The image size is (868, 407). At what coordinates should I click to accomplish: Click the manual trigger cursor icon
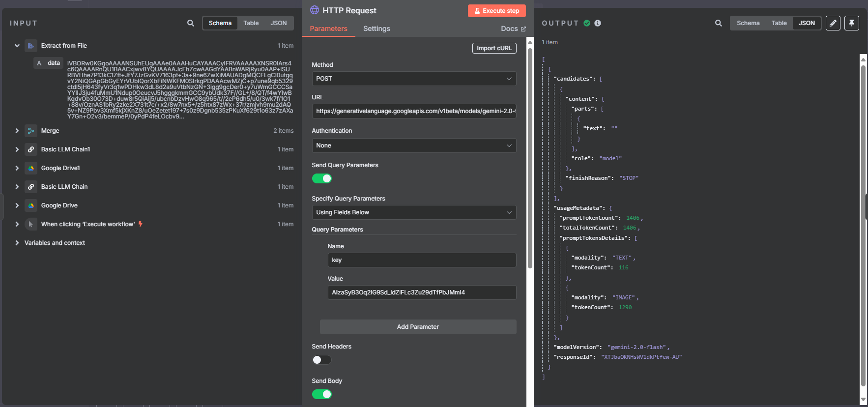(31, 224)
